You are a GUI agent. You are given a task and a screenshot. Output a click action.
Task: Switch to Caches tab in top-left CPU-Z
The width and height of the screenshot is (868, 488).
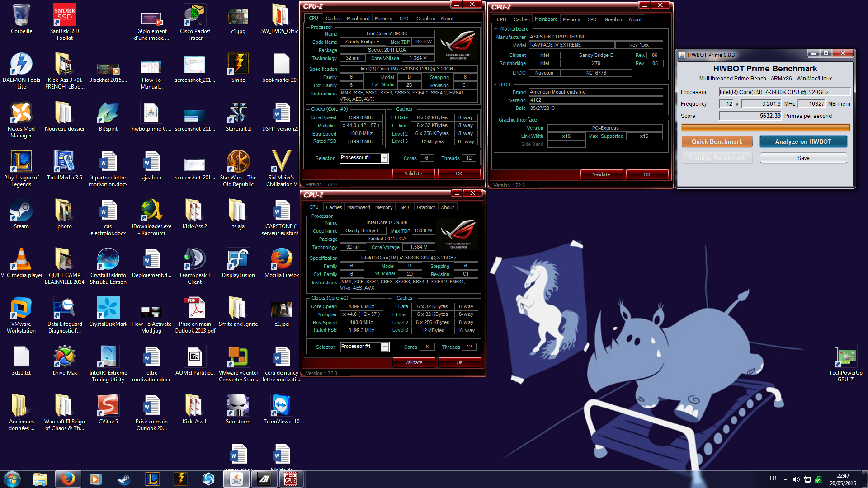point(334,19)
